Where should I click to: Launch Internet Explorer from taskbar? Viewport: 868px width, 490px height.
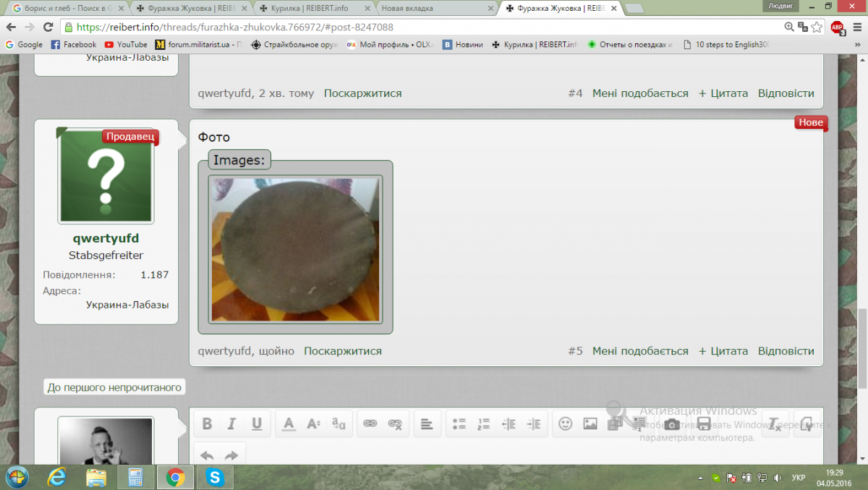pos(56,477)
